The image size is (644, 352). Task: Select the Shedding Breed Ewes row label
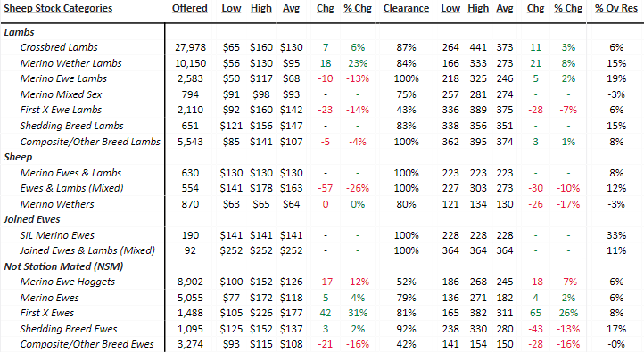click(x=69, y=329)
